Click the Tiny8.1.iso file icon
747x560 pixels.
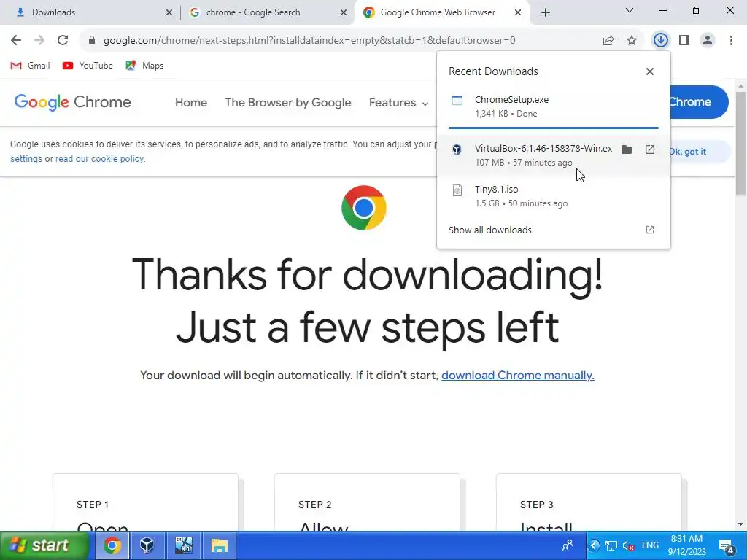click(457, 190)
